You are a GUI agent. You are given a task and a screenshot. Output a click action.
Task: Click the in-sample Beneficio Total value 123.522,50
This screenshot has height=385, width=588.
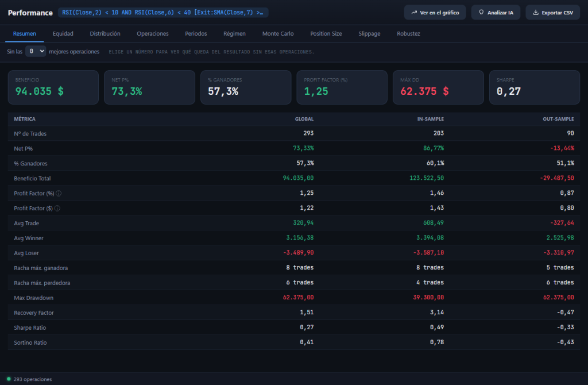coord(427,178)
